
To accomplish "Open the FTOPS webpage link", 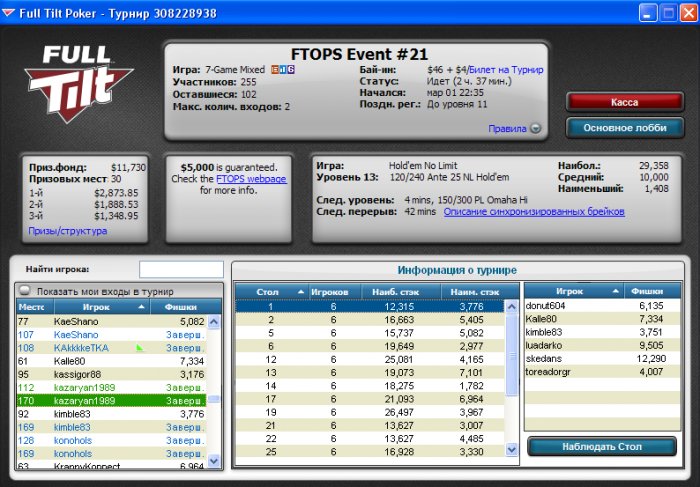I will point(251,179).
